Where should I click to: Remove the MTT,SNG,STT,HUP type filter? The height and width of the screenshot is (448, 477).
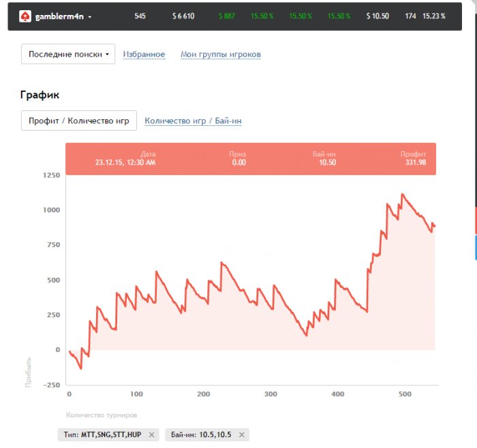[x=151, y=434]
